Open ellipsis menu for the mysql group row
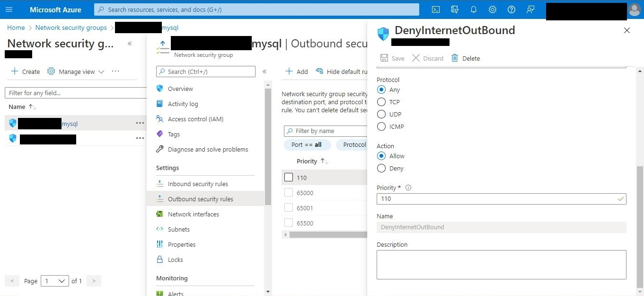Image resolution: width=644 pixels, height=296 pixels. click(140, 123)
